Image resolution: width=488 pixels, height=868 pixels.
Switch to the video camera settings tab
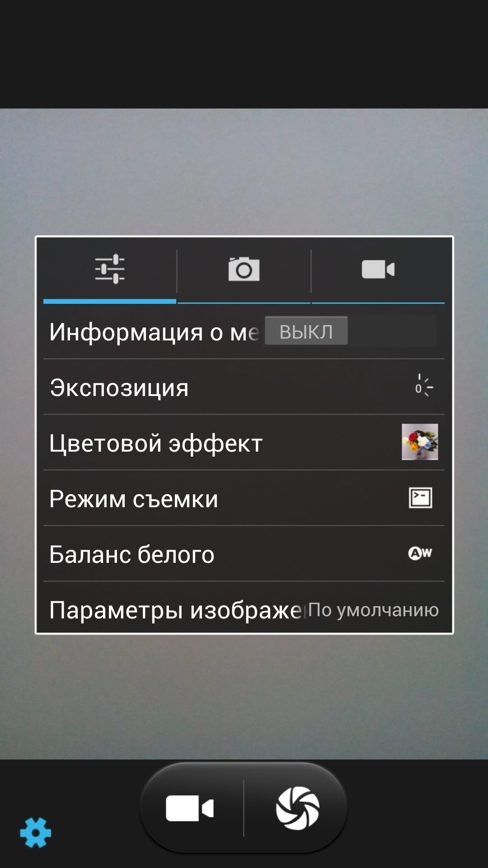click(x=378, y=269)
